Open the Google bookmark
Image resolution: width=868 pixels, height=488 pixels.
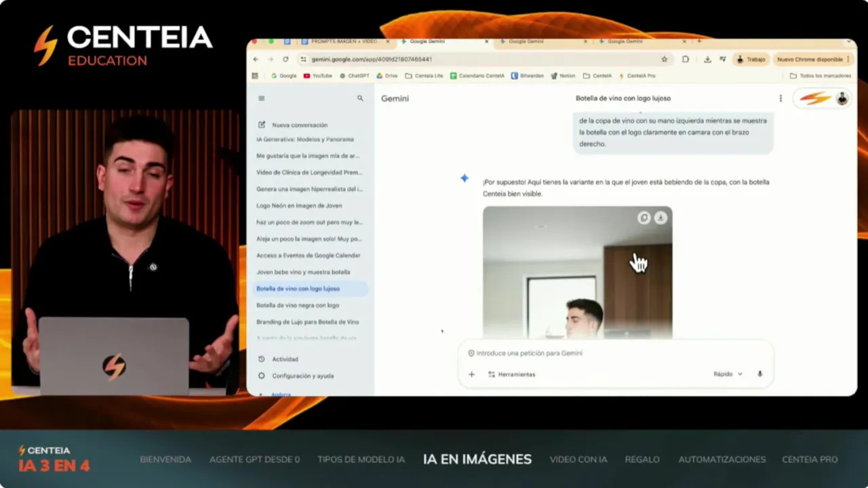284,76
